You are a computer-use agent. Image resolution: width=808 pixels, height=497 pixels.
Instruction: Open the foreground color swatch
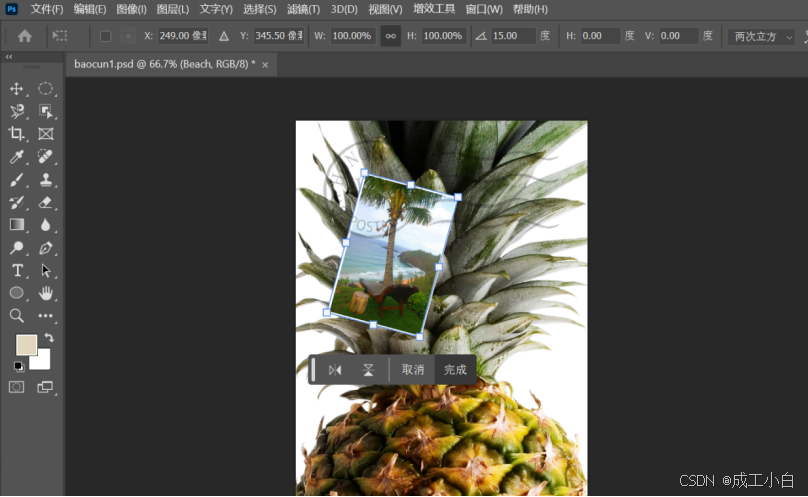pyautogui.click(x=26, y=344)
